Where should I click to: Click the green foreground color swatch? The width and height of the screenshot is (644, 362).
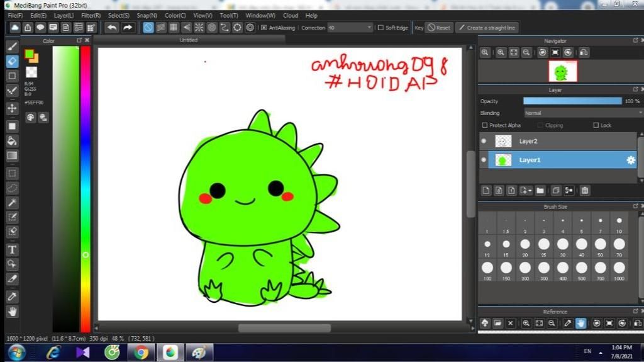(x=29, y=54)
